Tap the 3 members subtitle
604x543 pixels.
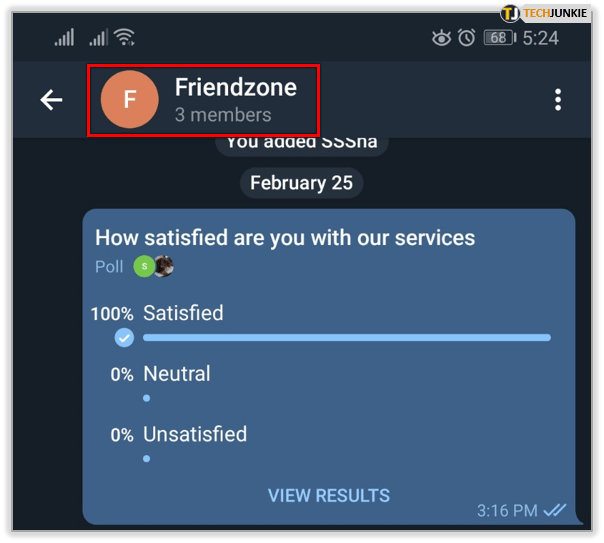(x=223, y=115)
